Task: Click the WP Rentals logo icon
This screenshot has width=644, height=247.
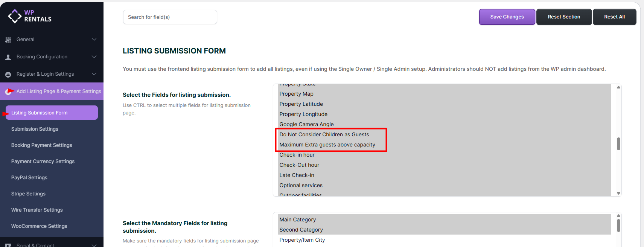Action: pyautogui.click(x=15, y=16)
